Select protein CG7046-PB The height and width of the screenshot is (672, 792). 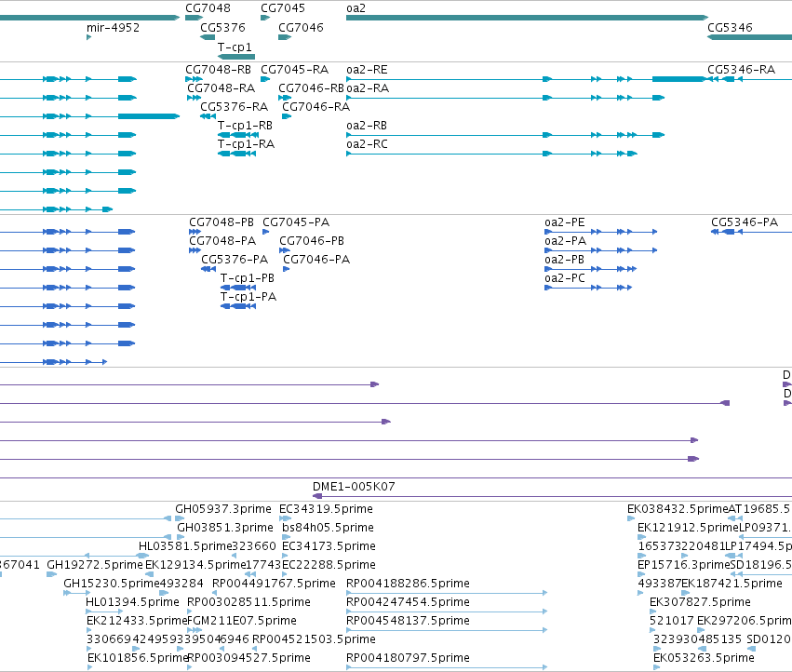[x=312, y=240]
